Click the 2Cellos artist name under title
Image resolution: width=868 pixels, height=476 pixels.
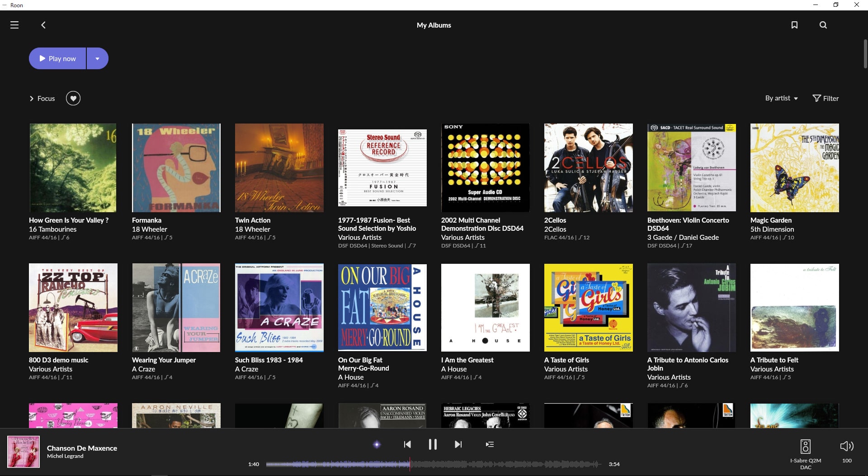click(555, 229)
